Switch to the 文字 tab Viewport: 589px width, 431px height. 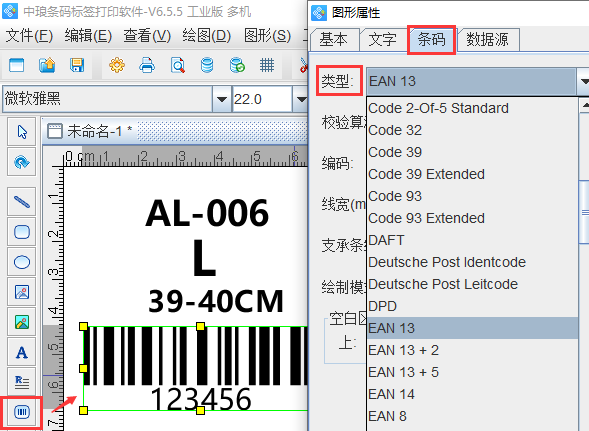pos(382,39)
